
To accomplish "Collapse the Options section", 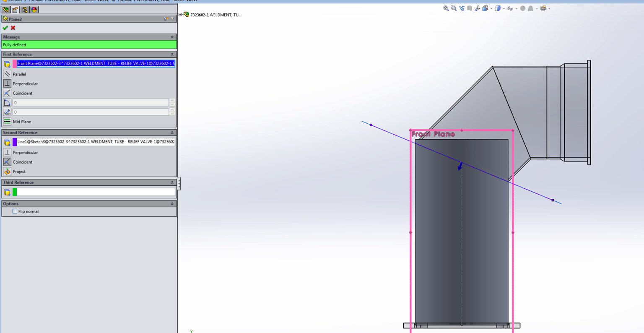I will [x=172, y=204].
